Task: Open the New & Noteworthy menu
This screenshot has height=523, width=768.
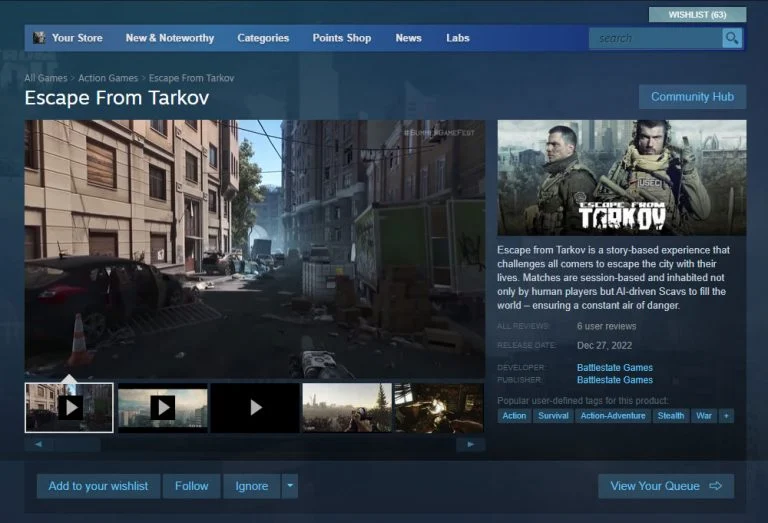Action: click(x=169, y=38)
